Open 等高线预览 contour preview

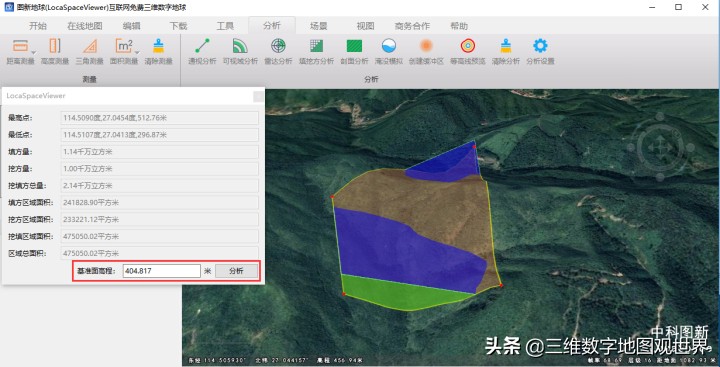click(467, 51)
